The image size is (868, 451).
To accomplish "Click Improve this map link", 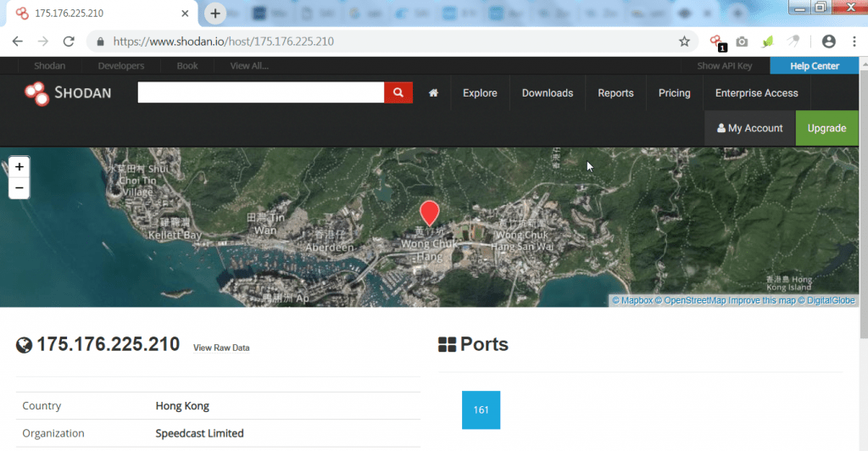I will [762, 300].
